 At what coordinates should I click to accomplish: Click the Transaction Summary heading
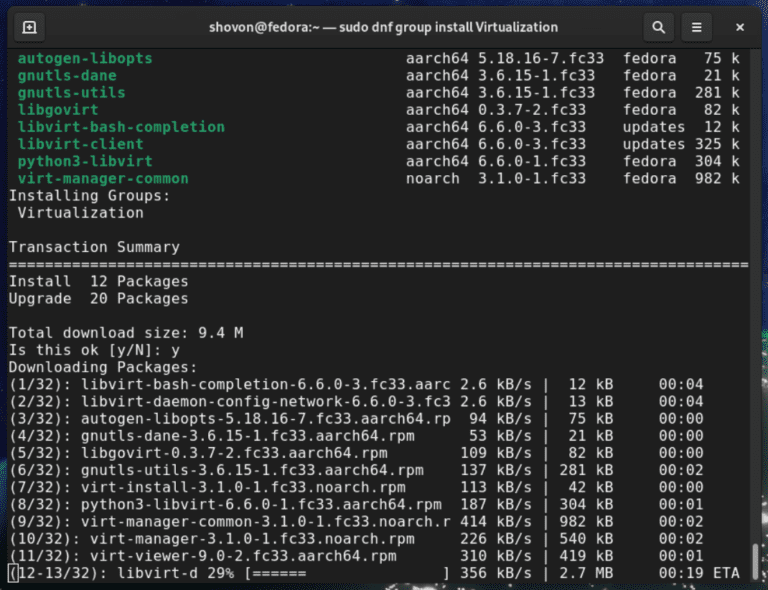pos(94,247)
